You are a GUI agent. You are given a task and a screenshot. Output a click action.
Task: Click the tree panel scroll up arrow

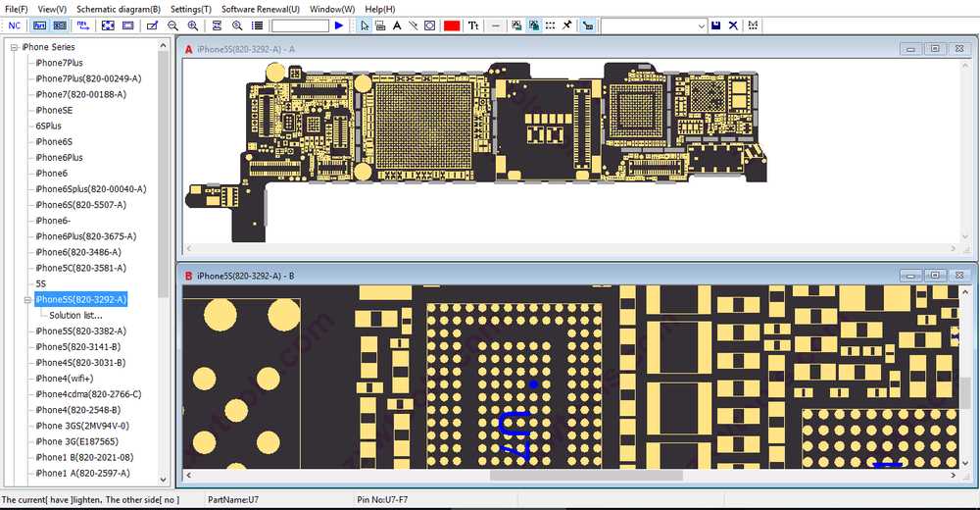(x=163, y=46)
